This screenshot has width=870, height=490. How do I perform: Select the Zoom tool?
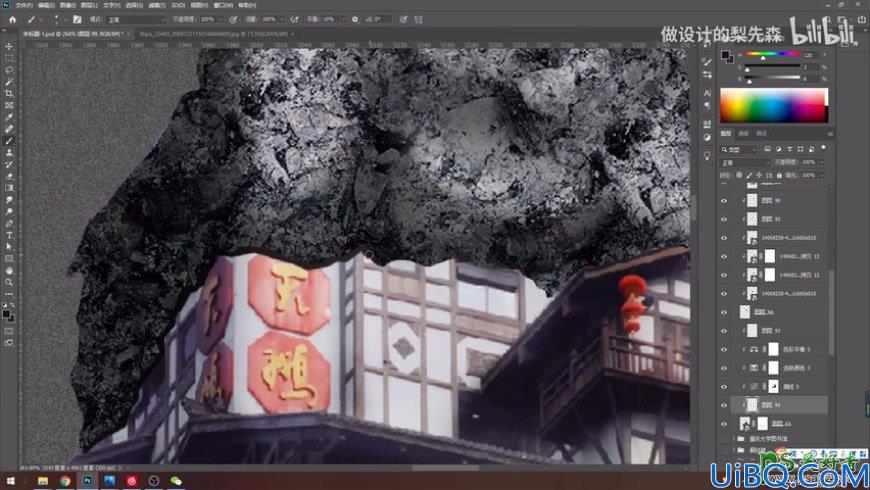click(9, 282)
